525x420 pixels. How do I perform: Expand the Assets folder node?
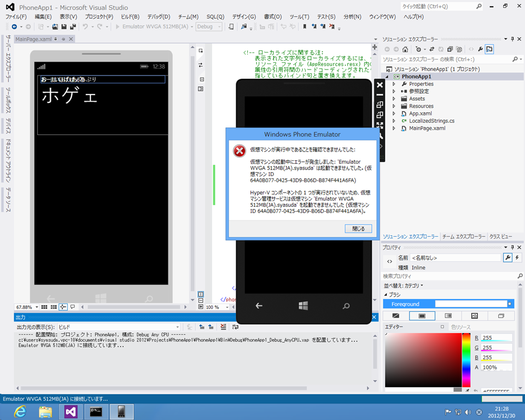click(394, 99)
